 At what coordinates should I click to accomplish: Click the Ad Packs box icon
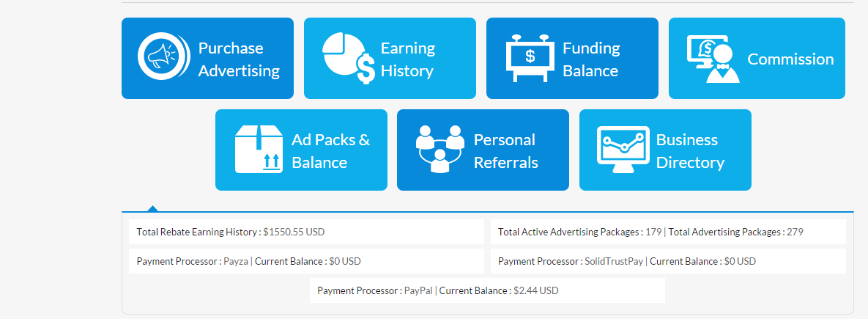coord(259,150)
